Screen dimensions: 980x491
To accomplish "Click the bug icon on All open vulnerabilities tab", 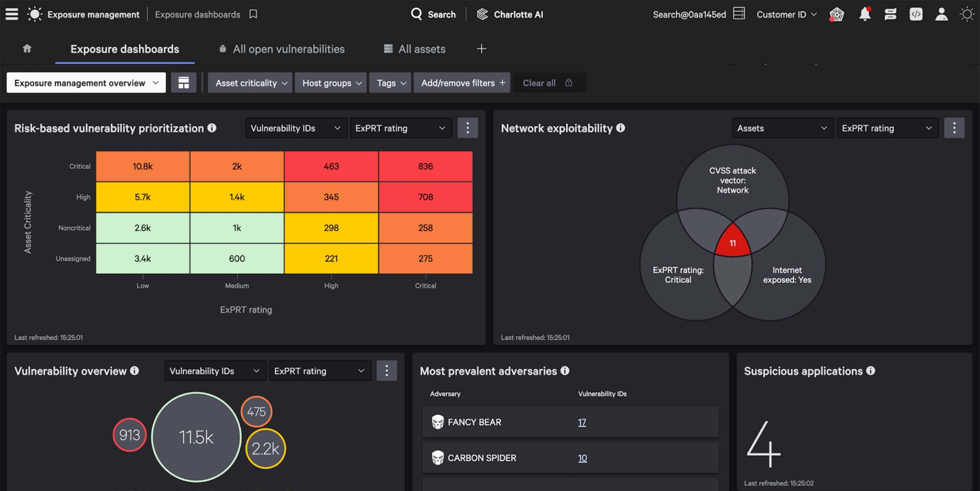I will pos(222,49).
